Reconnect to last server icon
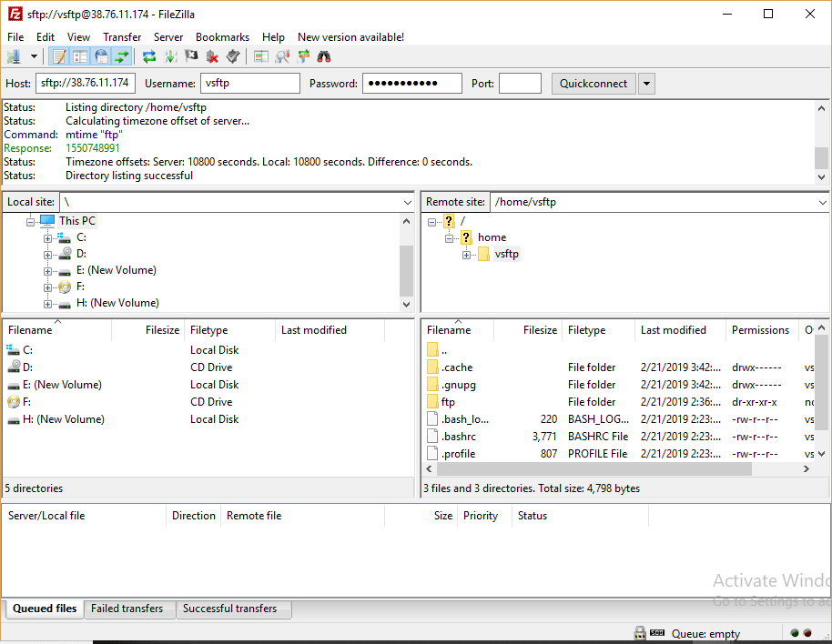The height and width of the screenshot is (644, 832). point(233,56)
